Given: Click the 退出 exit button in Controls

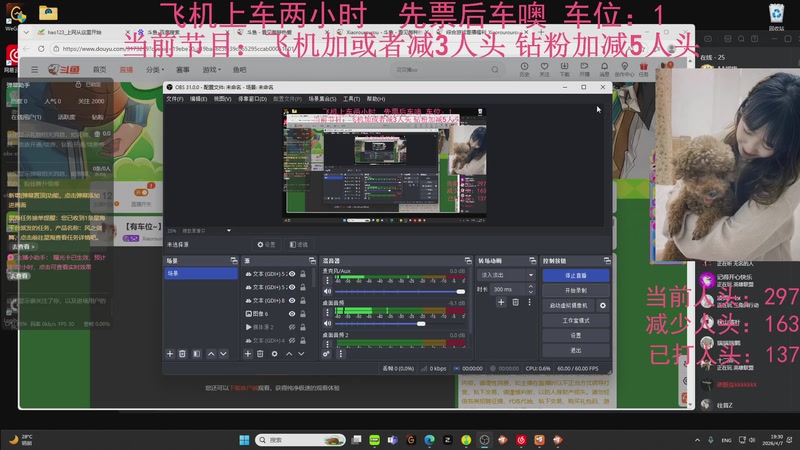Looking at the screenshot, I should click(576, 351).
